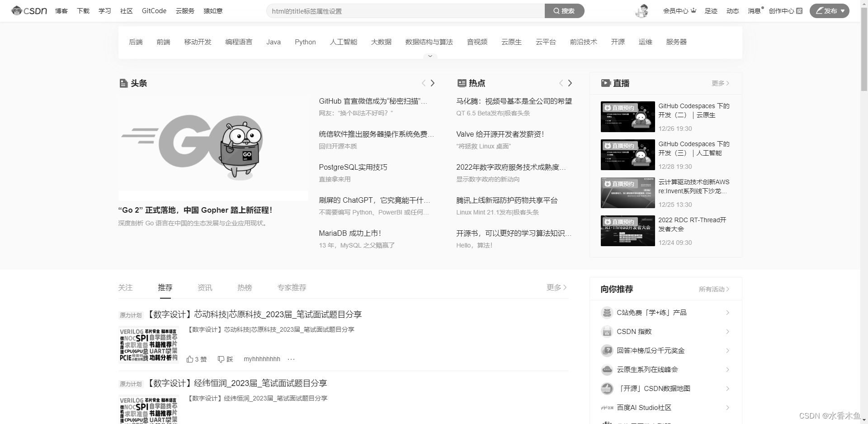868x424 pixels.
Task: Click the QR icon next to 创作中心
Action: point(799,11)
